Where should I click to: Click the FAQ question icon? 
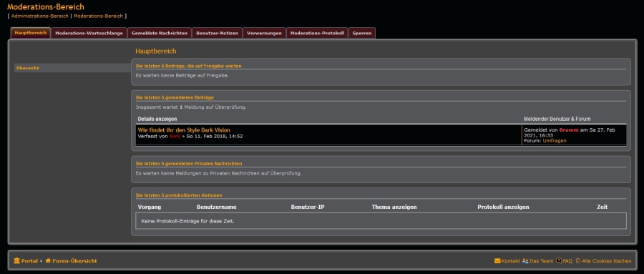(559, 261)
